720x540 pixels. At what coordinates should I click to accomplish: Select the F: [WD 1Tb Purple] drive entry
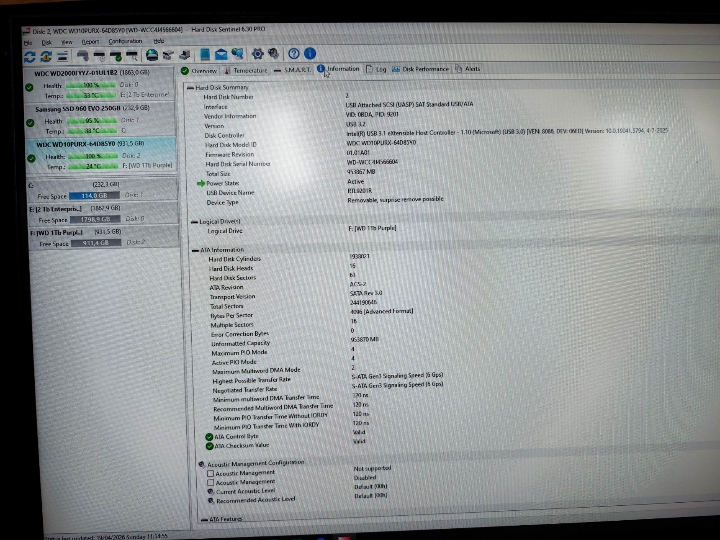pos(104,237)
